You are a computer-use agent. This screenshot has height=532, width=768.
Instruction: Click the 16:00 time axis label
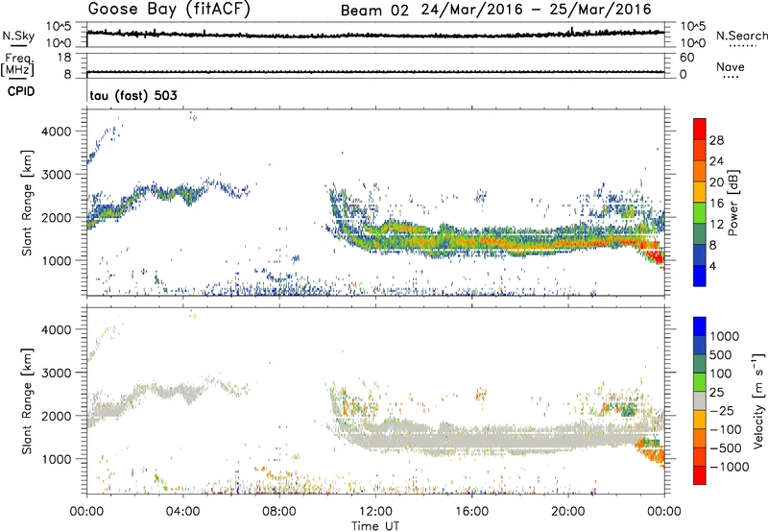coord(471,512)
